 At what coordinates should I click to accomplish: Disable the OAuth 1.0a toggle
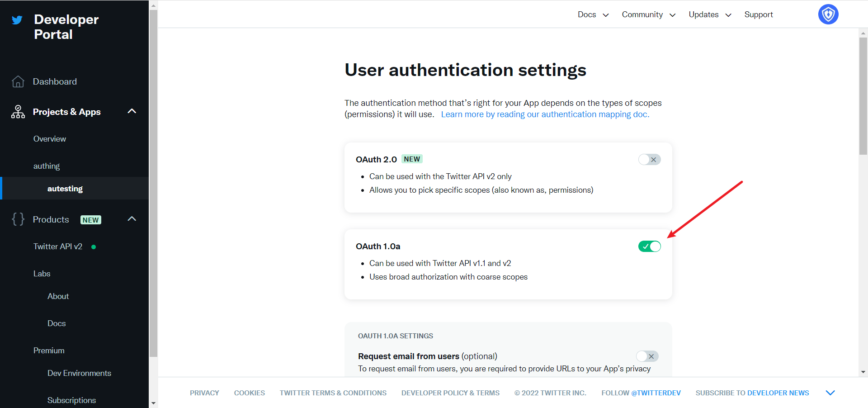pos(649,247)
